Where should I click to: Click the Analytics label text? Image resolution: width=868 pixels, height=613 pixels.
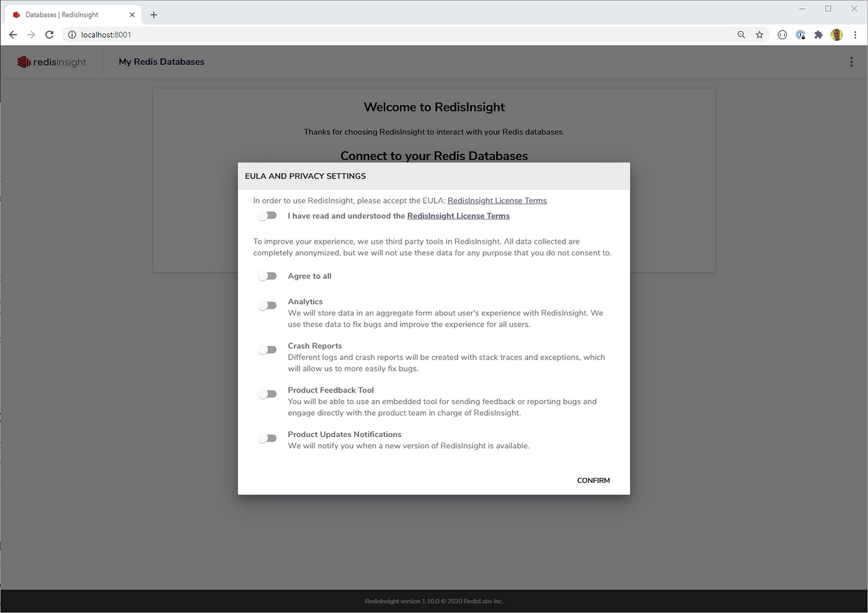pyautogui.click(x=305, y=302)
